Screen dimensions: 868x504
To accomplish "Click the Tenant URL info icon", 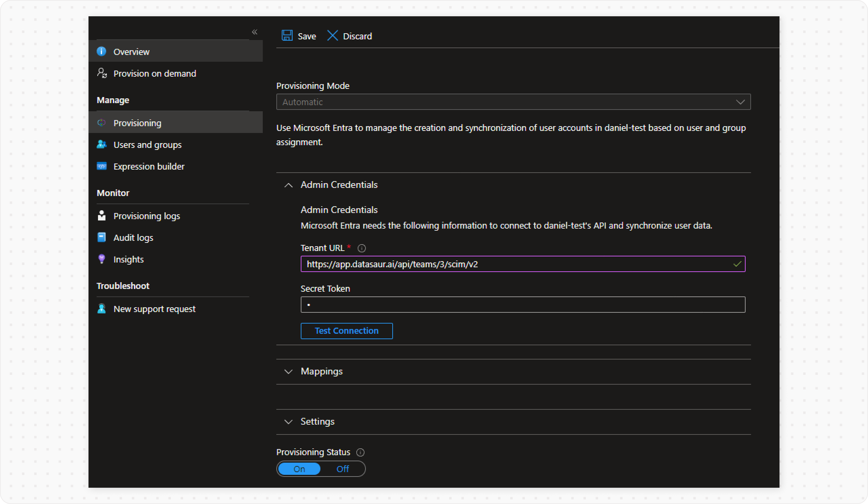I will coord(362,248).
